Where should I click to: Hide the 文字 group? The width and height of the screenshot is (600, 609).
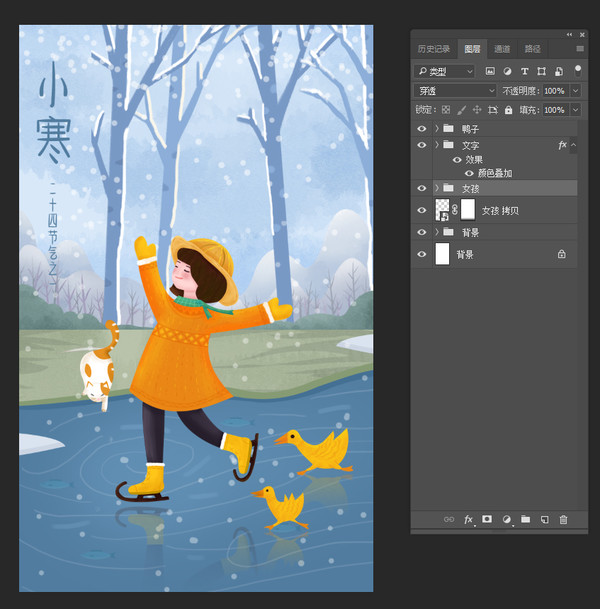tap(422, 145)
